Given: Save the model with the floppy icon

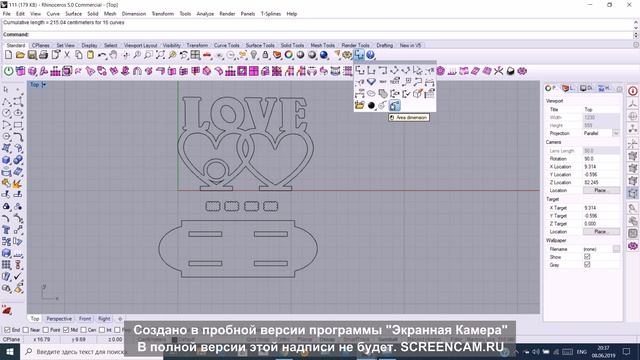Looking at the screenshot, I should [32, 55].
